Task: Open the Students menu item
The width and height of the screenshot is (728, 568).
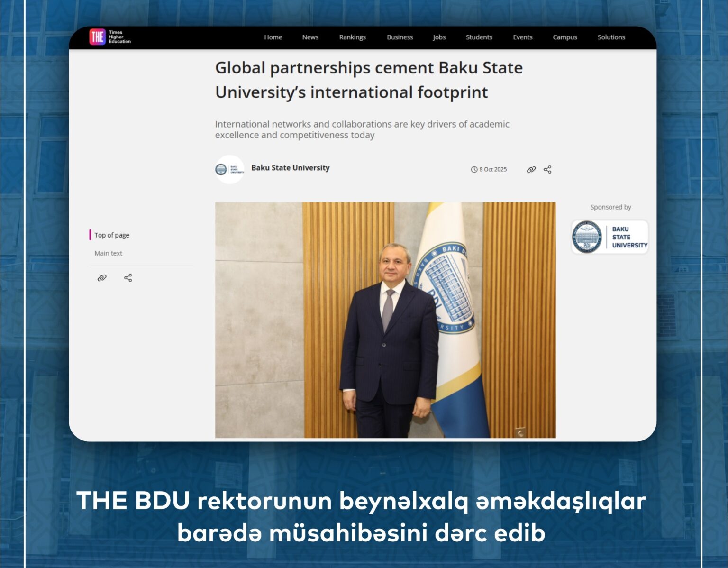Action: (479, 37)
